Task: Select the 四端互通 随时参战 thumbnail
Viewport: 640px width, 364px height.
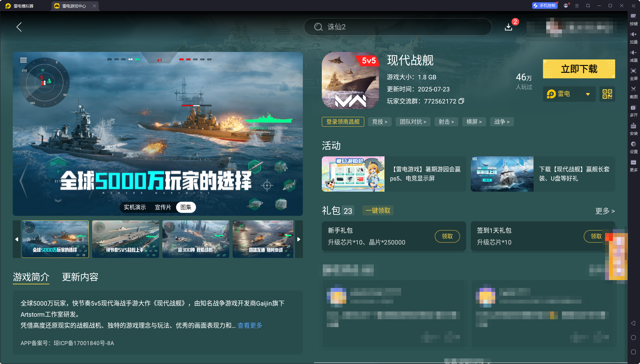Action: click(263, 239)
